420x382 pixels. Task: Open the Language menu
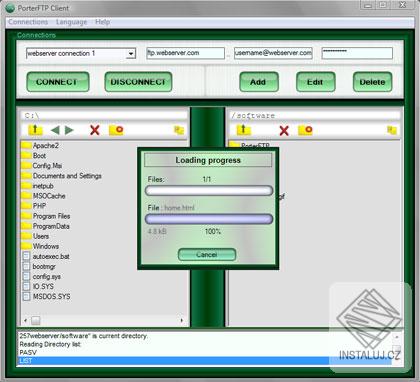point(71,22)
